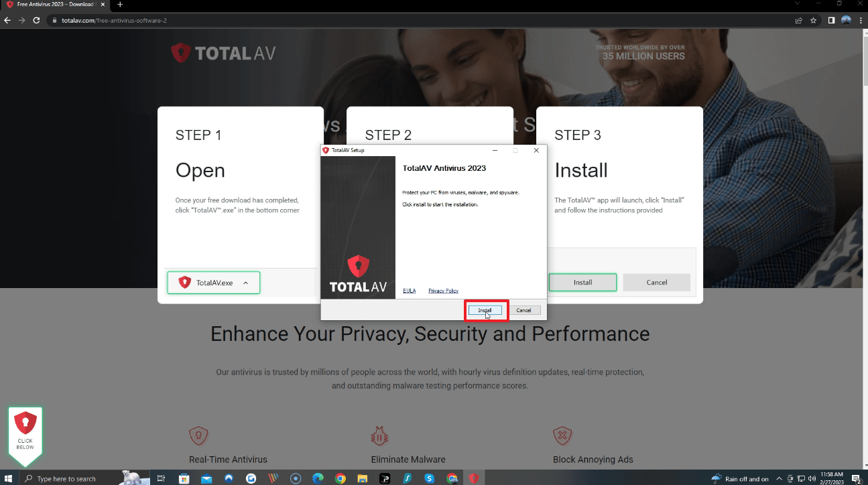This screenshot has width=868, height=485.
Task: Open the Chrome side panel icon
Action: [831, 20]
